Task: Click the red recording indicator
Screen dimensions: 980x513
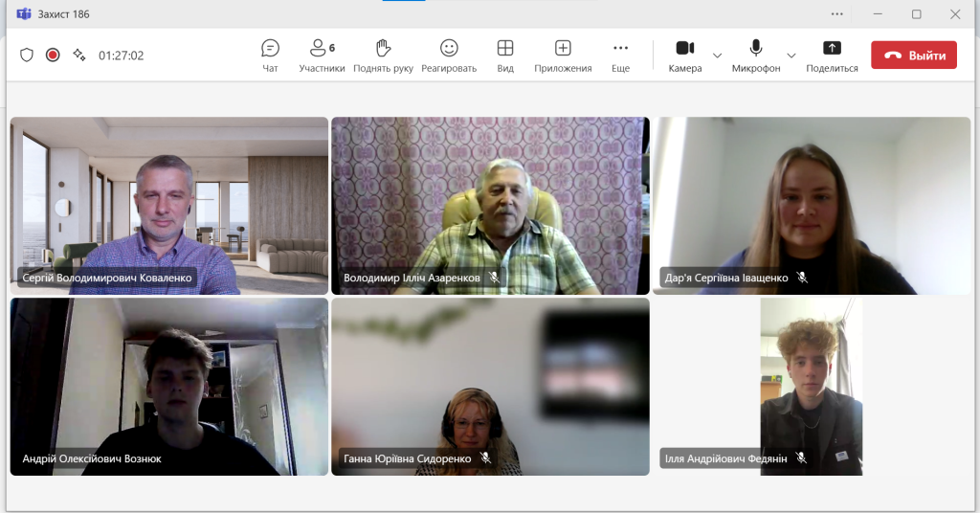Action: tap(53, 56)
